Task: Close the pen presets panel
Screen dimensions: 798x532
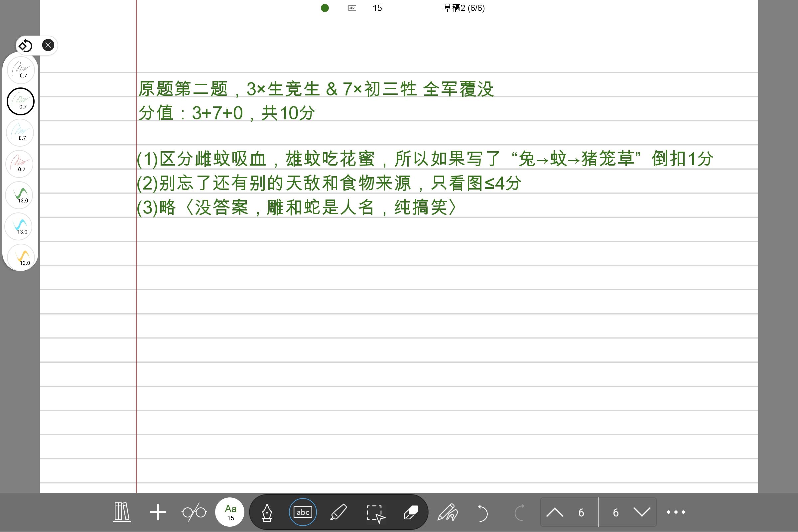Action: (48, 45)
